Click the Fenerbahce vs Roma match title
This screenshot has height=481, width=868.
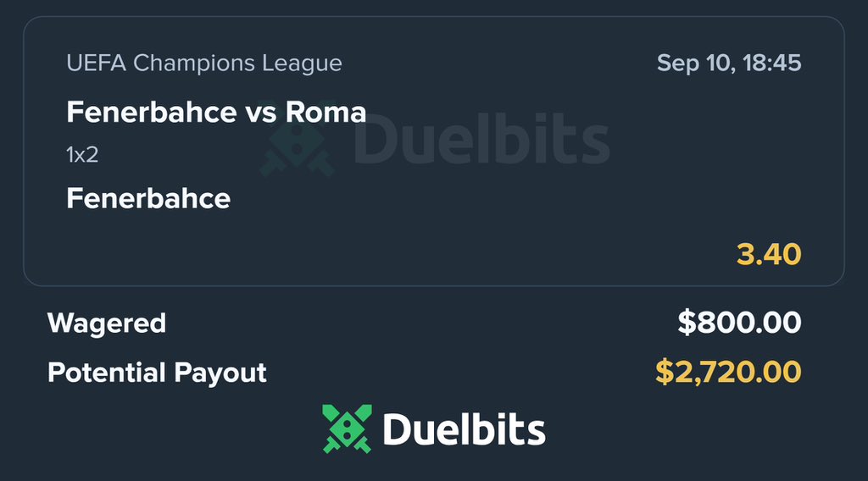click(216, 113)
